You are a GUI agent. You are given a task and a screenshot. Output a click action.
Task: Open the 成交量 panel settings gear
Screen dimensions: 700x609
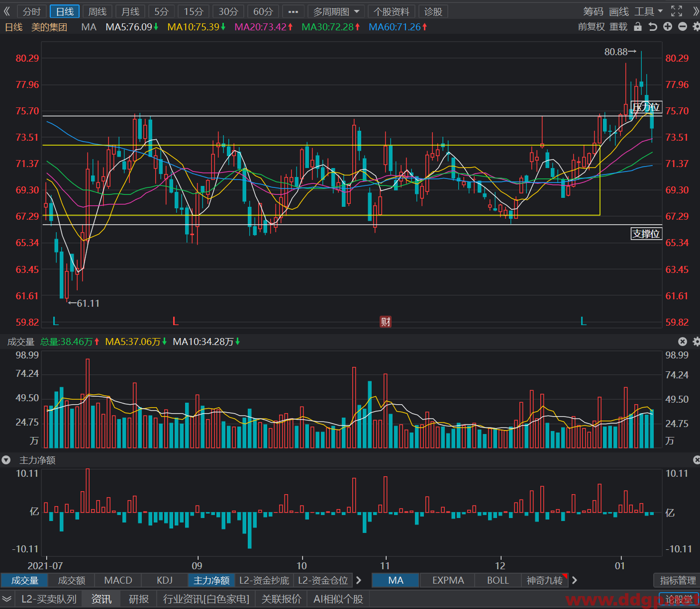696,342
